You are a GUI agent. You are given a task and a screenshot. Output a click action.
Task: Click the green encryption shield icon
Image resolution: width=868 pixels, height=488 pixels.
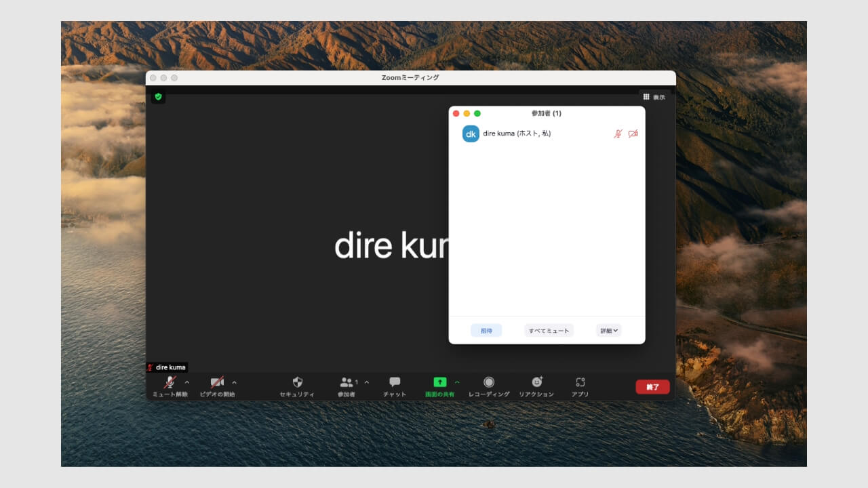[x=158, y=97]
